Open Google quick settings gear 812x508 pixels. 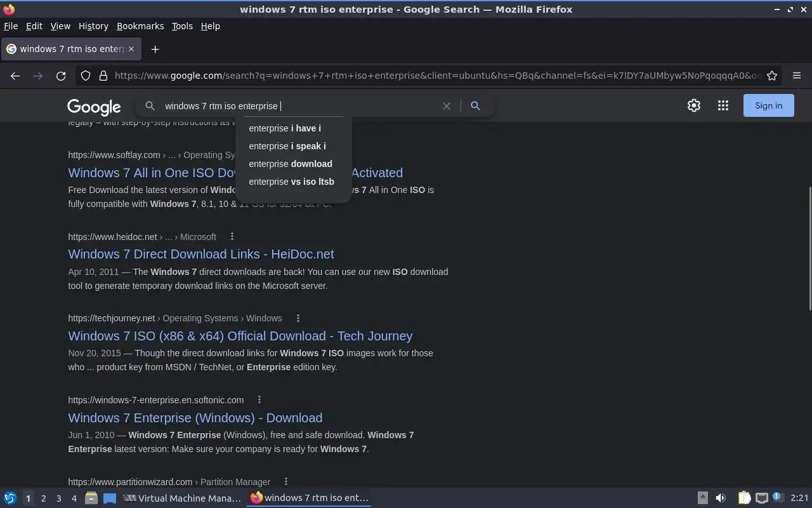pos(694,106)
